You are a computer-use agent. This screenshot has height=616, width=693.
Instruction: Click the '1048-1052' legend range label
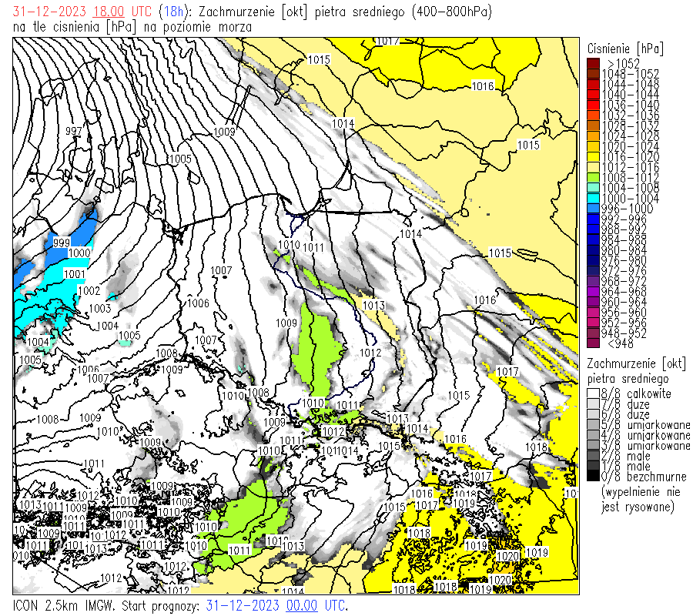click(630, 74)
